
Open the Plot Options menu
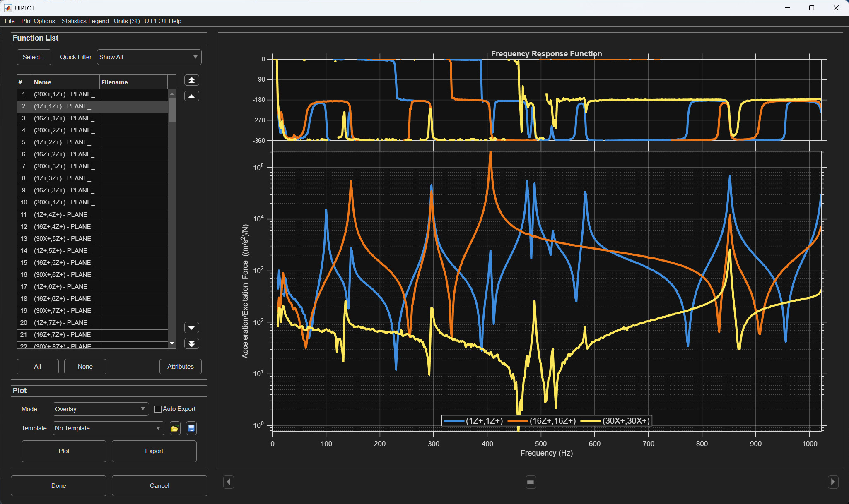[38, 21]
